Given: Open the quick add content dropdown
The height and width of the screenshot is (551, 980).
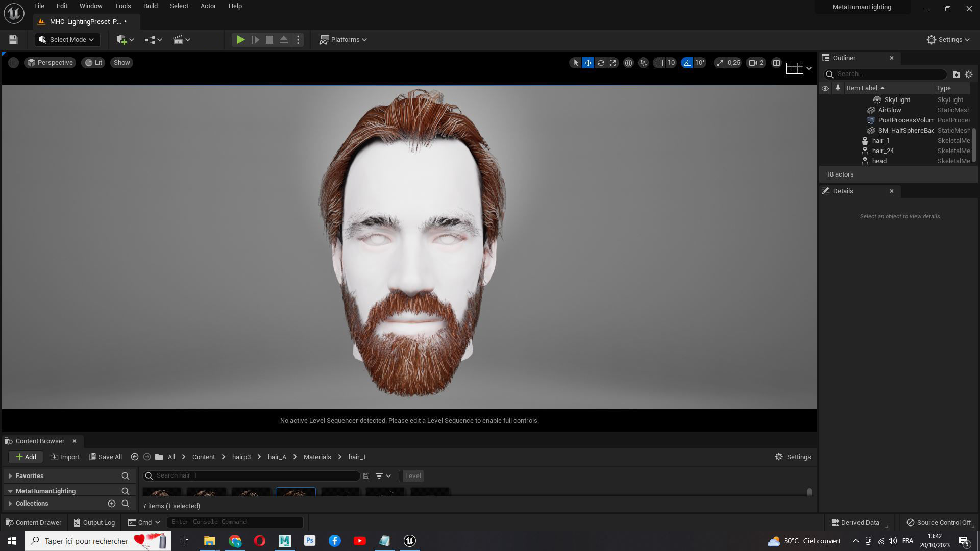Looking at the screenshot, I should pos(125,40).
